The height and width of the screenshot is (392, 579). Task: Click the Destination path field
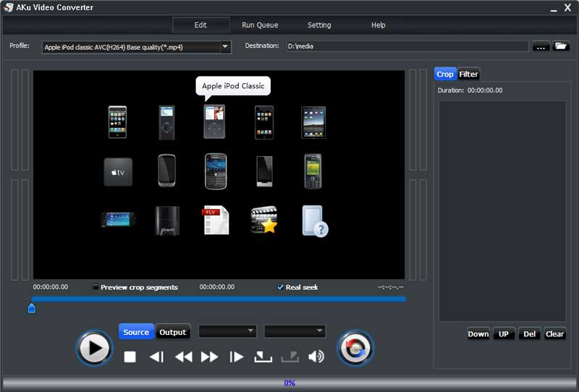click(407, 46)
